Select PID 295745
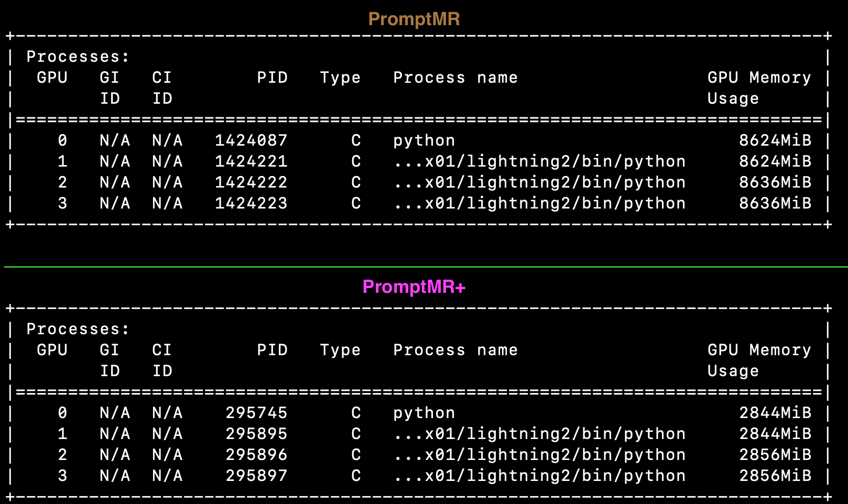This screenshot has width=848, height=504. [x=256, y=413]
